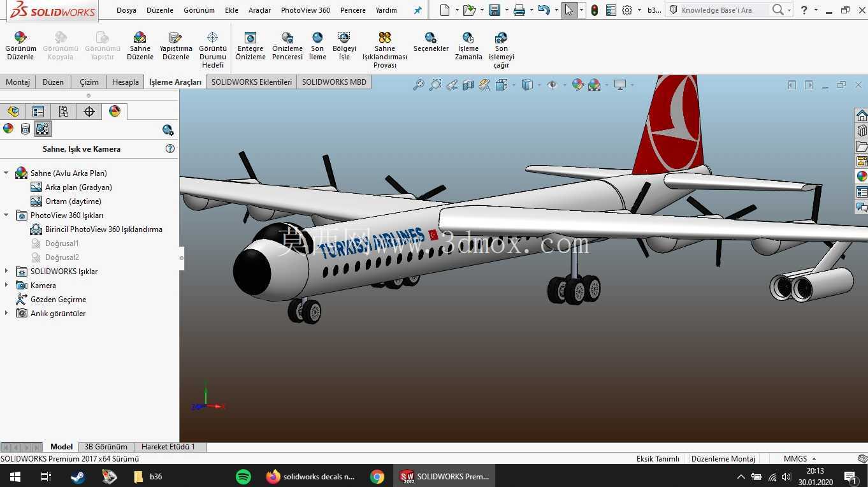The height and width of the screenshot is (487, 868).
Task: Show appearances view in DisplayManager
Action: 8,129
